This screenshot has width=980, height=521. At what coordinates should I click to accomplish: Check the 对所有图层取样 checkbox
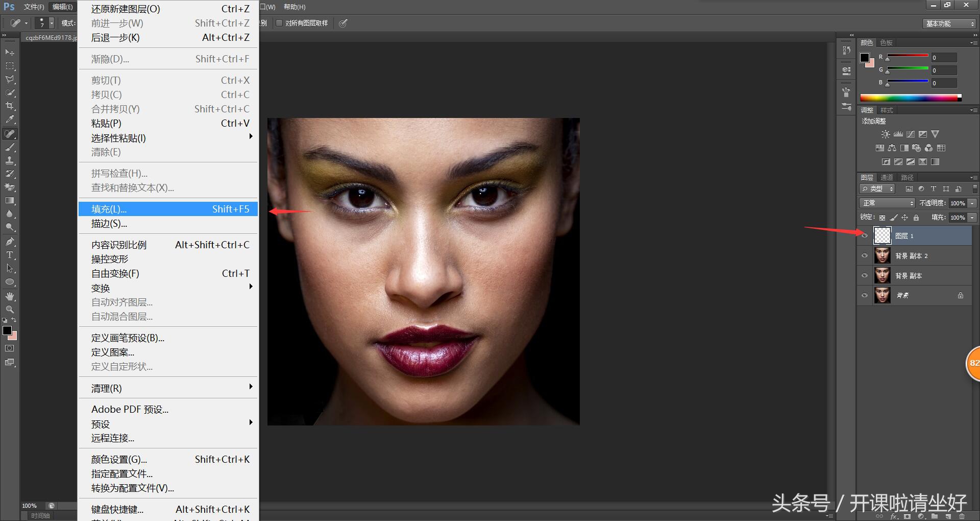pos(279,23)
